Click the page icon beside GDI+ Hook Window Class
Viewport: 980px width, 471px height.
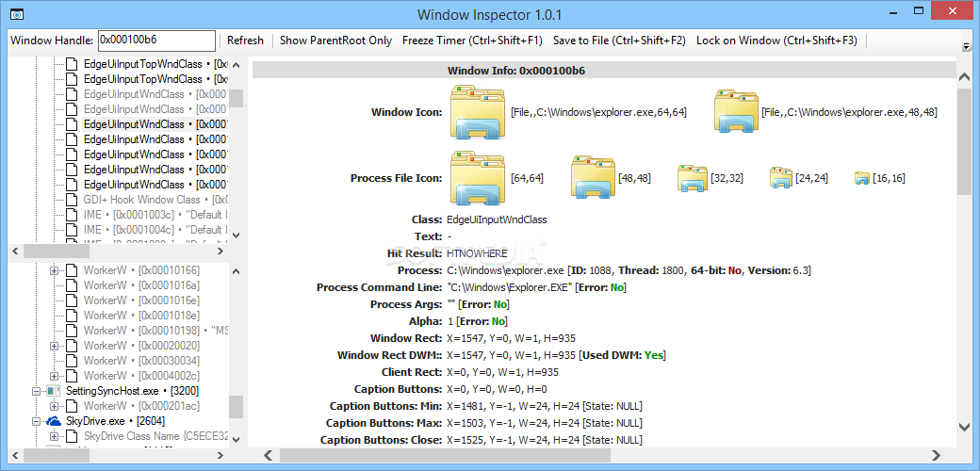(73, 200)
